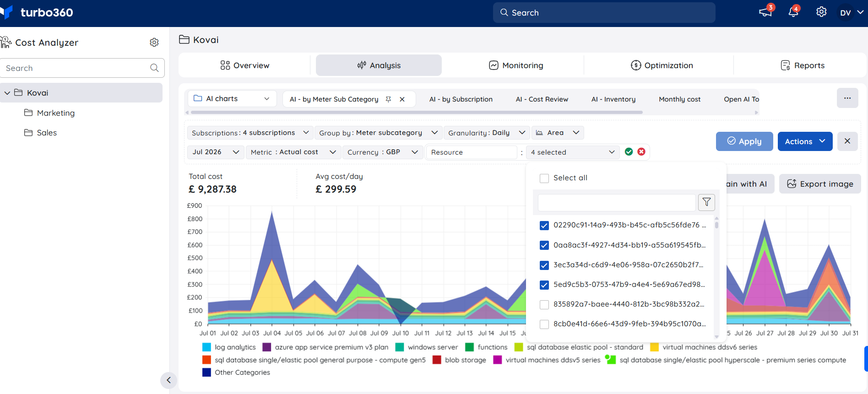Screen dimensions: 868x394
Task: Open the Actions button menu
Action: pos(805,141)
